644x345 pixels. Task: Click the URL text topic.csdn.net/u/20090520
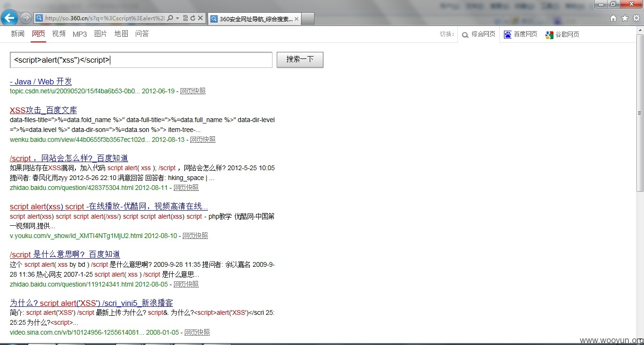point(75,91)
